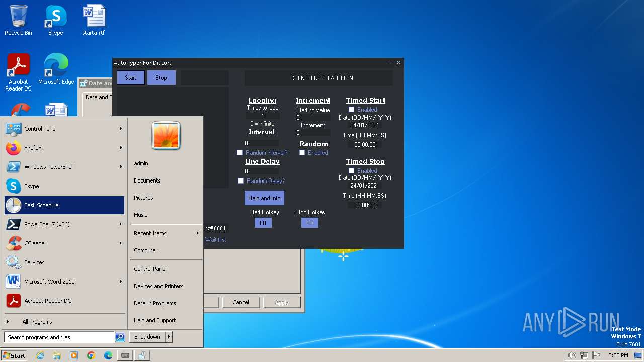The width and height of the screenshot is (644, 362).
Task: Open the Recycle Bin desktop icon
Action: pos(18,20)
